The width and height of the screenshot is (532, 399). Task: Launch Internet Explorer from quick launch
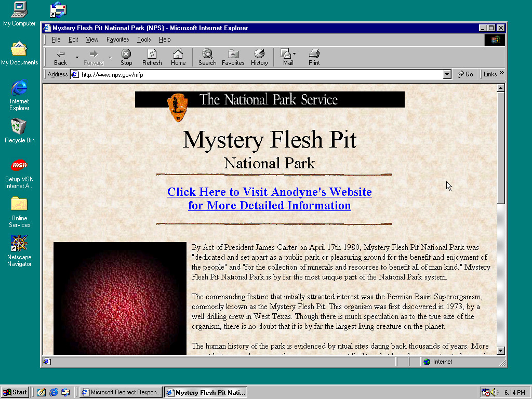tap(54, 392)
